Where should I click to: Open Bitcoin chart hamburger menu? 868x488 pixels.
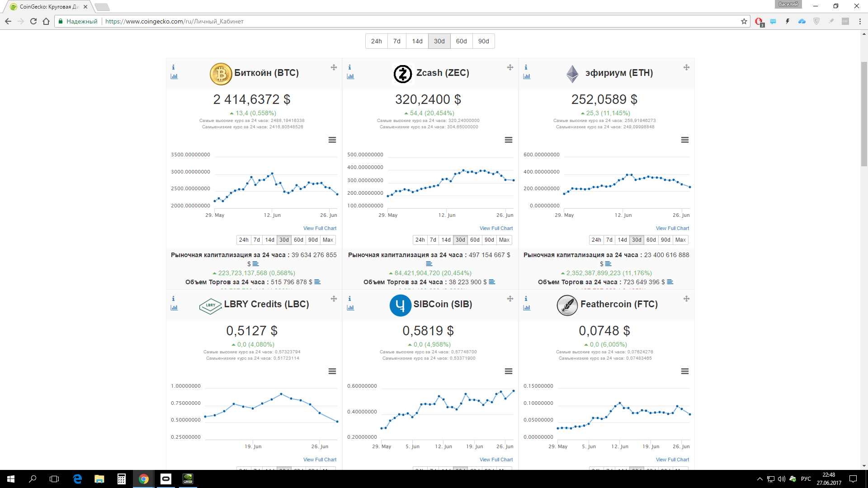pos(332,140)
